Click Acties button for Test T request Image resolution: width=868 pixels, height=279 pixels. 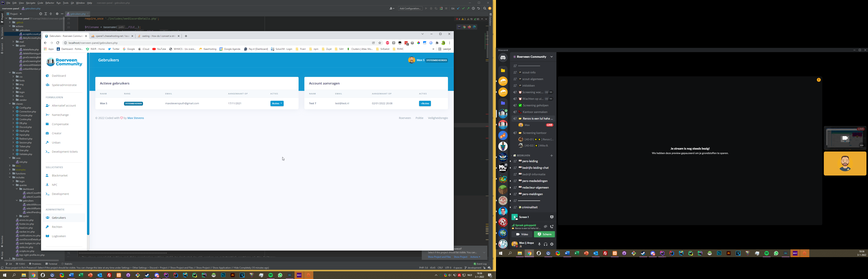pos(425,103)
